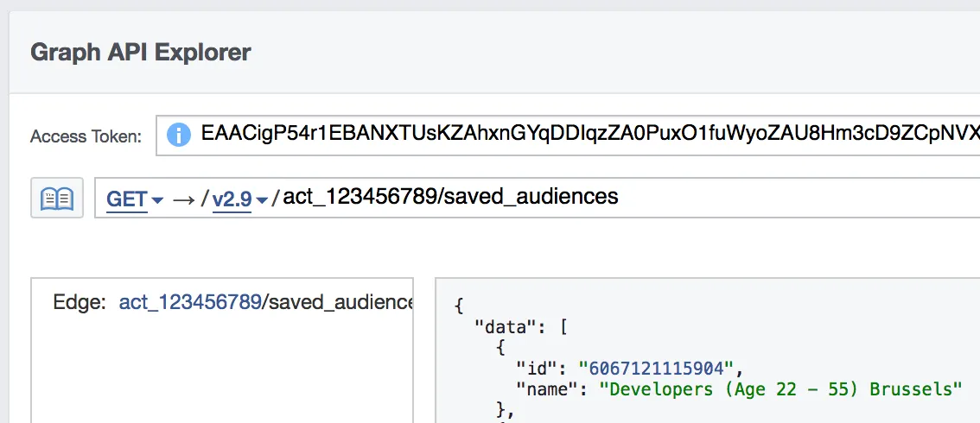Image resolution: width=980 pixels, height=423 pixels.
Task: Open the documentation book icon button
Action: pyautogui.click(x=57, y=198)
